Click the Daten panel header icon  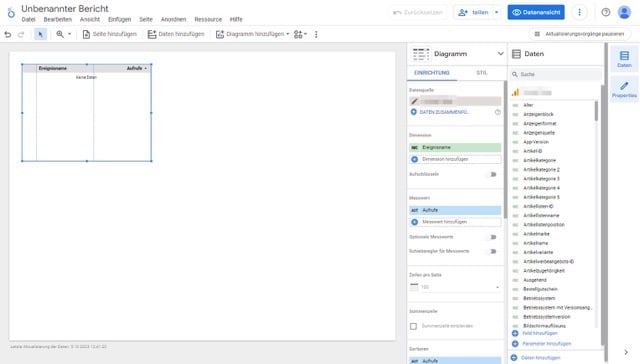coord(516,54)
